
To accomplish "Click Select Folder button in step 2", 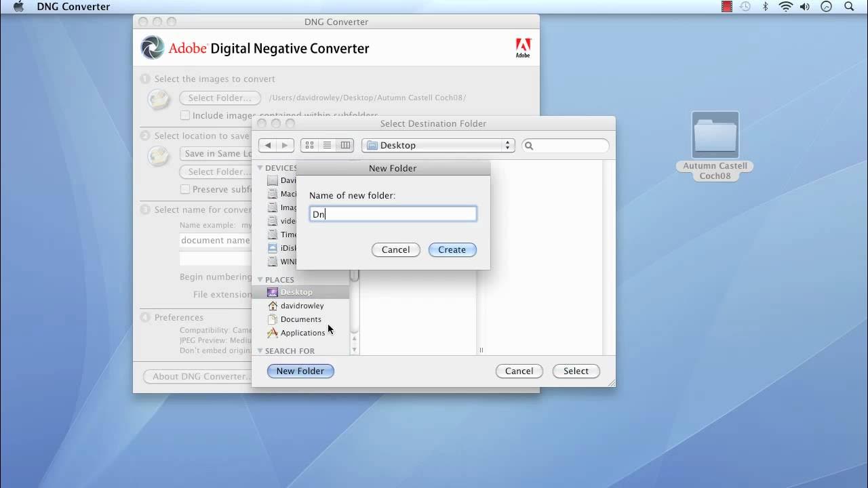I will pos(216,171).
